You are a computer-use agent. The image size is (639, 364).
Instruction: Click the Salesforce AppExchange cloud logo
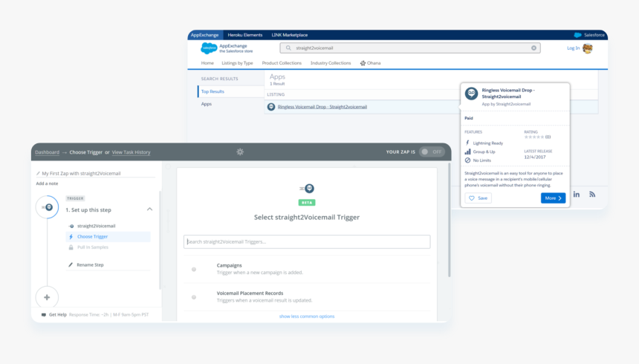209,48
